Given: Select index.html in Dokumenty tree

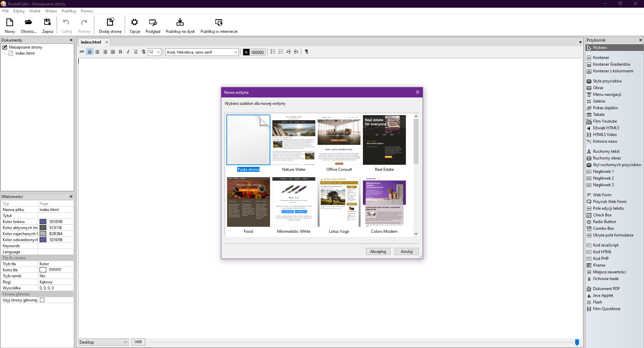Looking at the screenshot, I should tap(25, 53).
